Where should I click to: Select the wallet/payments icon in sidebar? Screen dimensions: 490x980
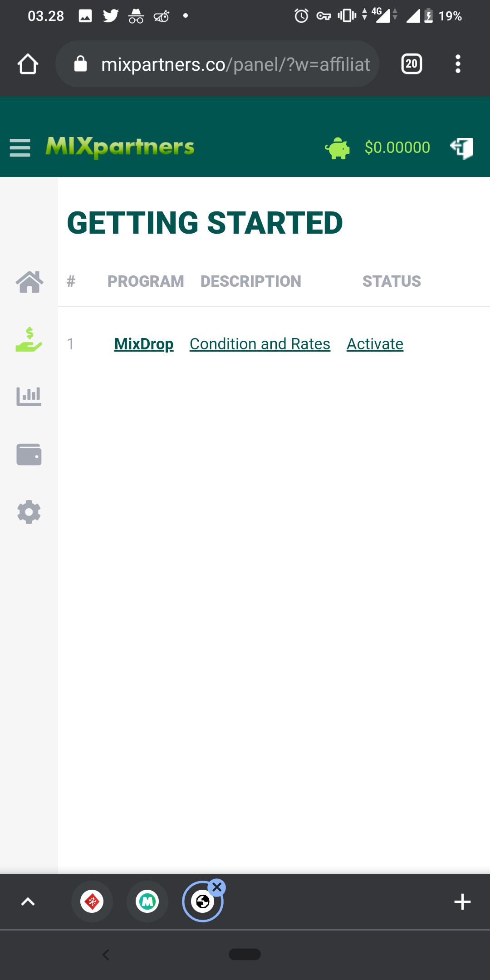coord(29,454)
